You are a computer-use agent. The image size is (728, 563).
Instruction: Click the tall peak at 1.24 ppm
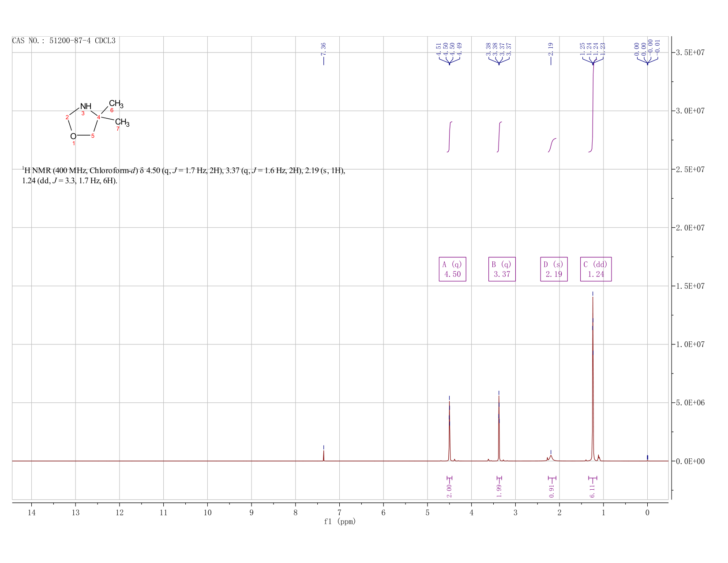(x=593, y=380)
